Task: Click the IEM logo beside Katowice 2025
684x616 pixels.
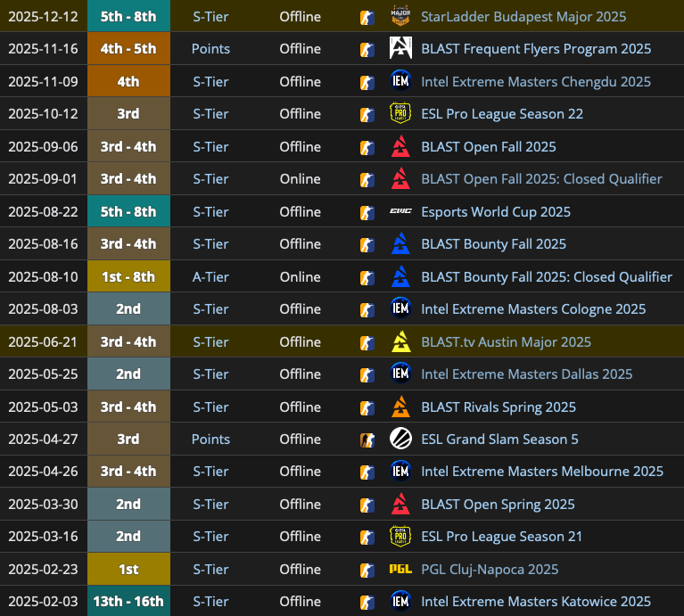Action: [400, 601]
